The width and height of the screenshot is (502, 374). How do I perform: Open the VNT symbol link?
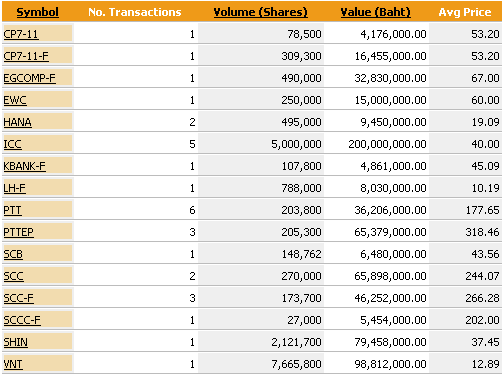[13, 364]
